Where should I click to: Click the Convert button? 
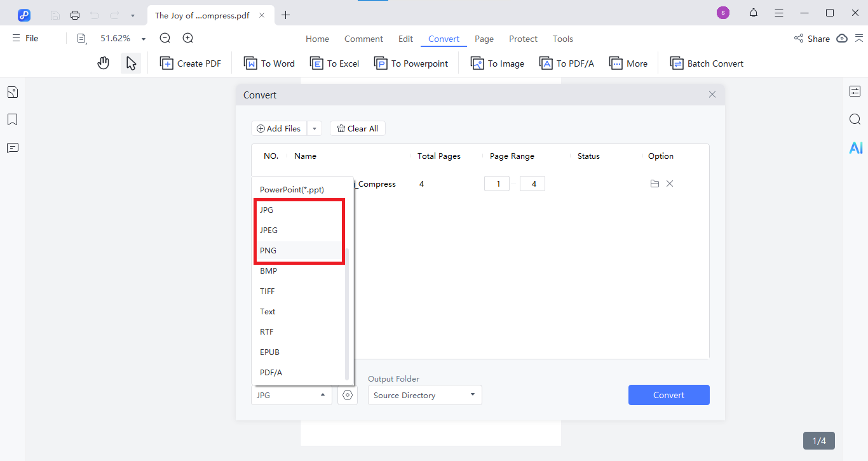(x=668, y=395)
